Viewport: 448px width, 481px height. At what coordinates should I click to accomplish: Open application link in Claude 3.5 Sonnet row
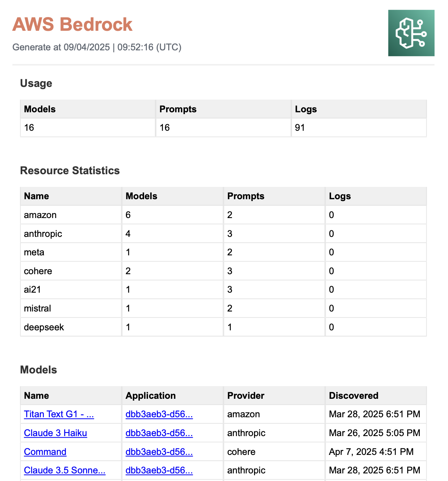[x=159, y=470]
